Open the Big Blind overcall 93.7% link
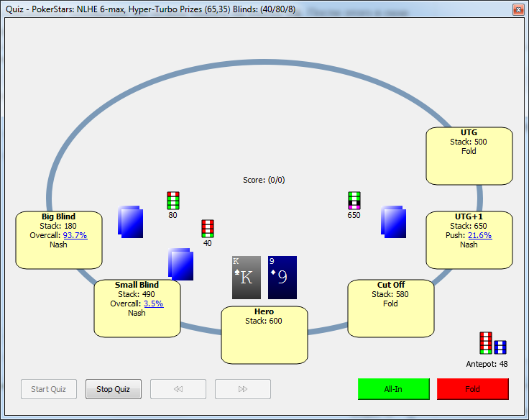Image resolution: width=529 pixels, height=420 pixels. [75, 235]
